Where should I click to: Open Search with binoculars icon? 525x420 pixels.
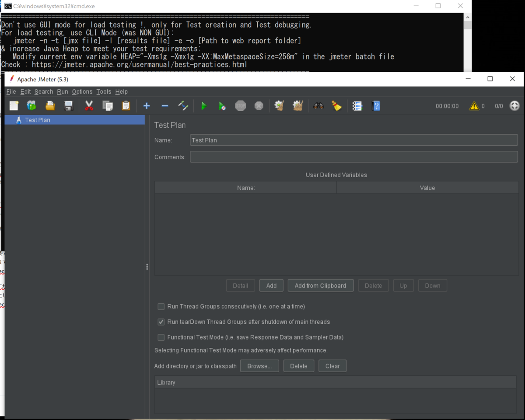[x=318, y=106]
